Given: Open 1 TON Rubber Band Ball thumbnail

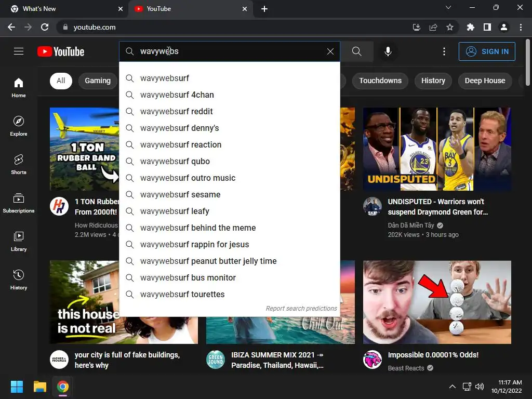Looking at the screenshot, I should [85, 149].
